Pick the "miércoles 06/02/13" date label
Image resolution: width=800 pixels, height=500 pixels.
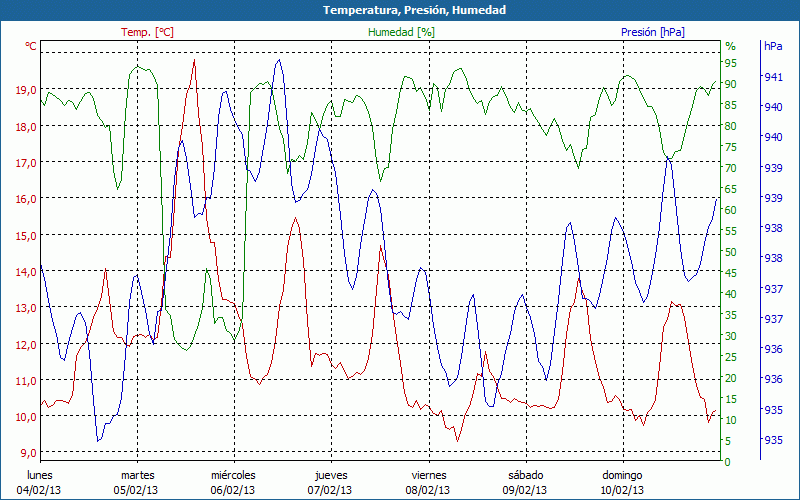[x=234, y=482]
